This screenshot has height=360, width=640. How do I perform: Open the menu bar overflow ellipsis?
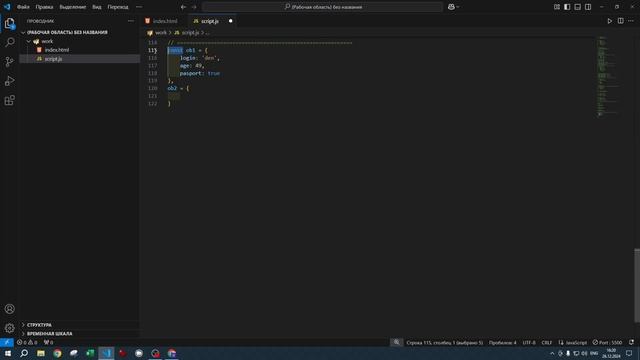pyautogui.click(x=139, y=7)
